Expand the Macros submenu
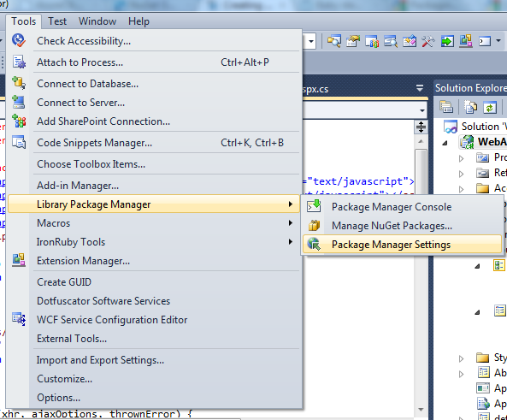Image resolution: width=507 pixels, height=420 pixels. coord(154,223)
